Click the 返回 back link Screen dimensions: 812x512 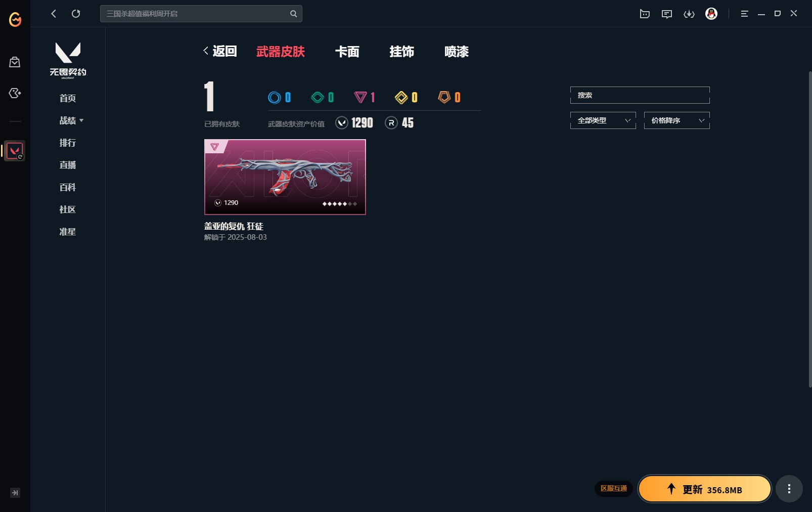pyautogui.click(x=220, y=51)
